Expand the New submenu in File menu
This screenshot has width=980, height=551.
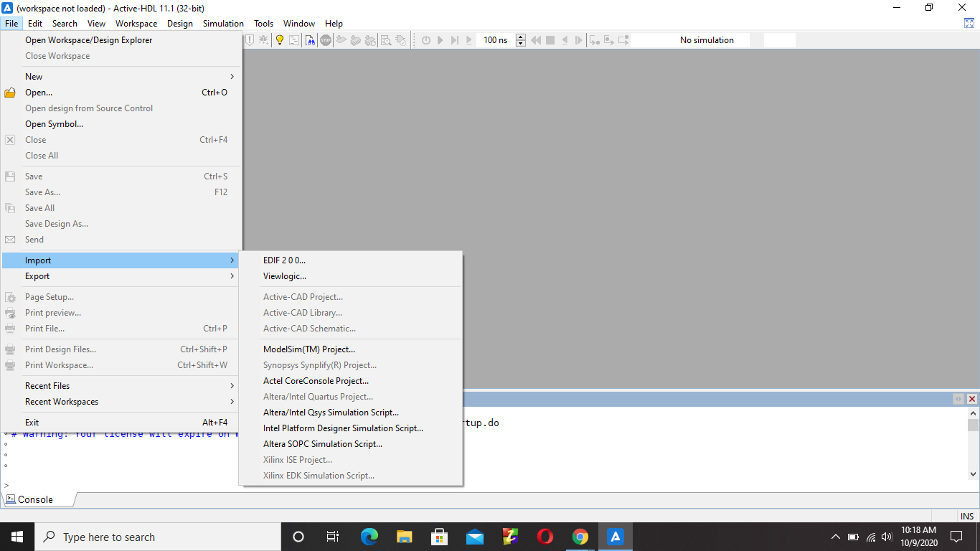pyautogui.click(x=121, y=77)
